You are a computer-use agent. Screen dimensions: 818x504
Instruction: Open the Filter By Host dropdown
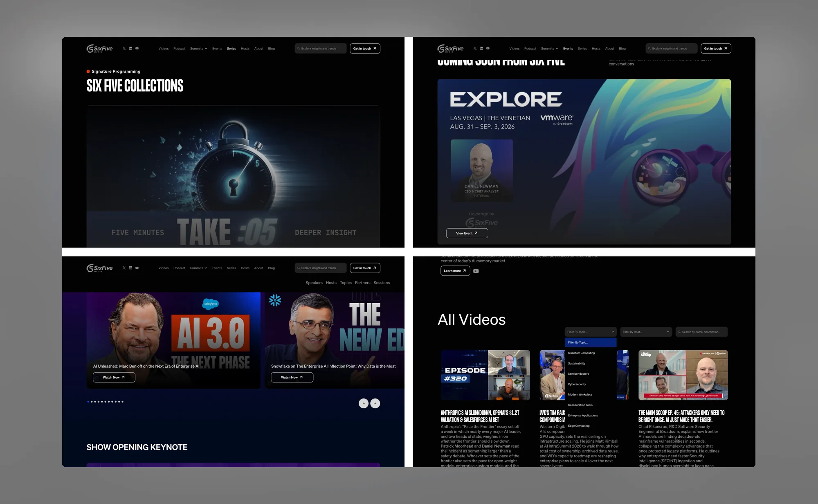[646, 332]
